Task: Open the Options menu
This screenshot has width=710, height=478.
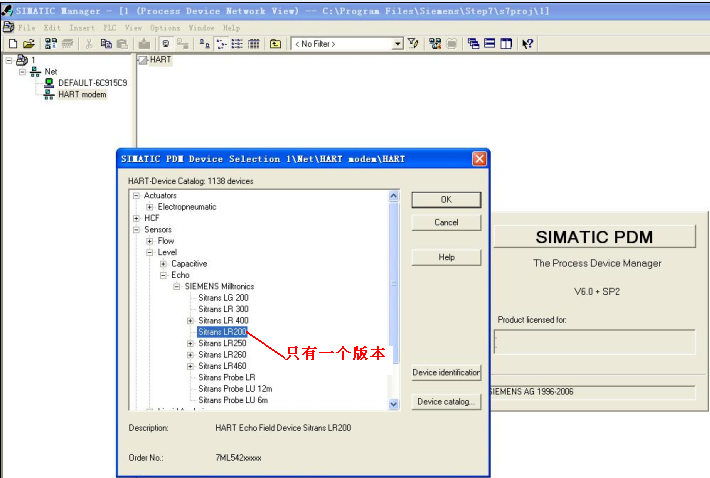Action: (165, 28)
